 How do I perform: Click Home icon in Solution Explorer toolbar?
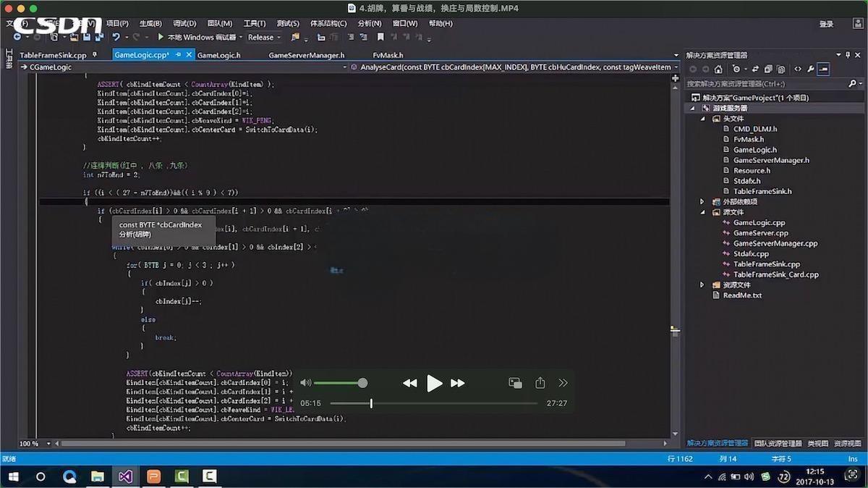[718, 70]
